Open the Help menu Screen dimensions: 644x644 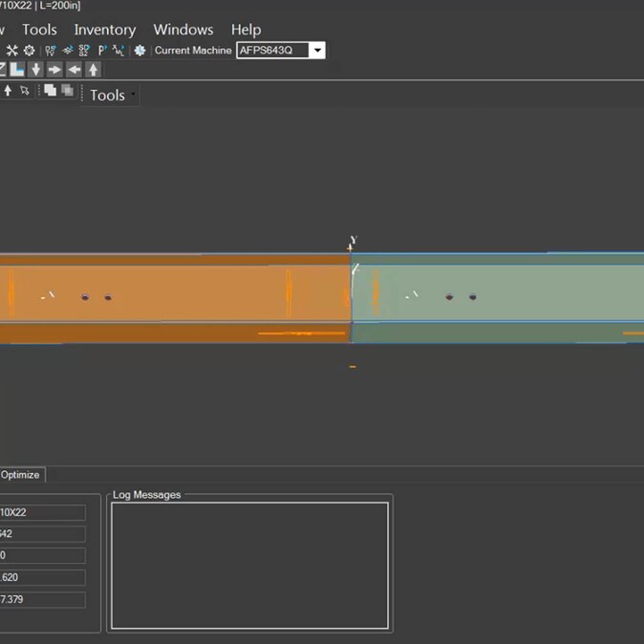coord(246,30)
